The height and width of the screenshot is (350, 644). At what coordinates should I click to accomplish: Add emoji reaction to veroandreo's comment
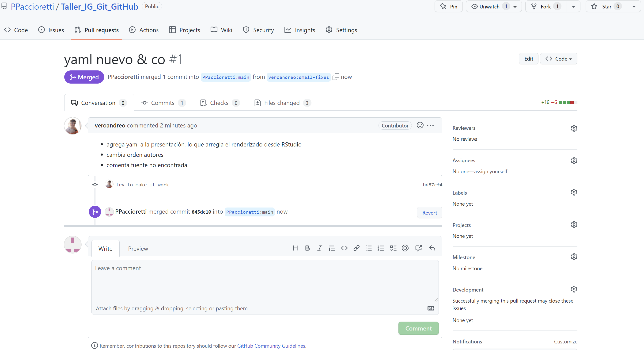pos(420,125)
